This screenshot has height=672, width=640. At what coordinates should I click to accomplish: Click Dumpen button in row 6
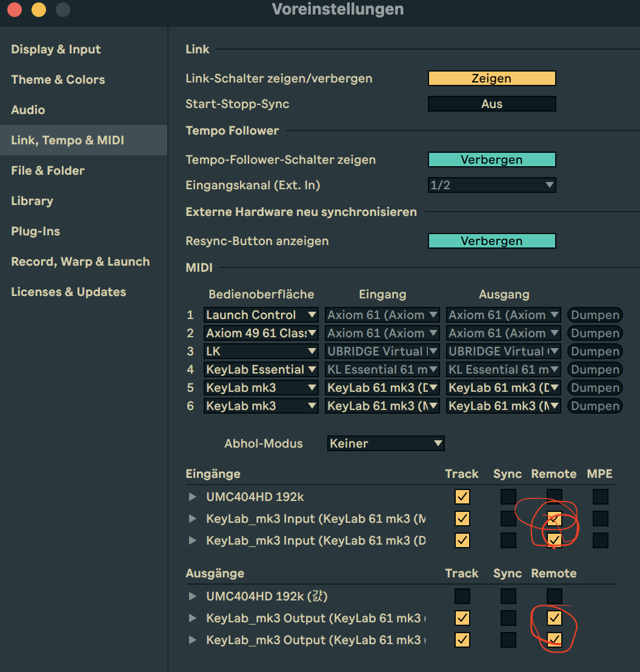[595, 406]
